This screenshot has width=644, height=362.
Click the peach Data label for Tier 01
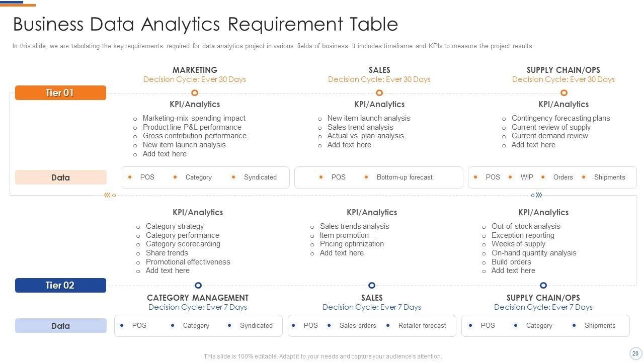pyautogui.click(x=60, y=177)
